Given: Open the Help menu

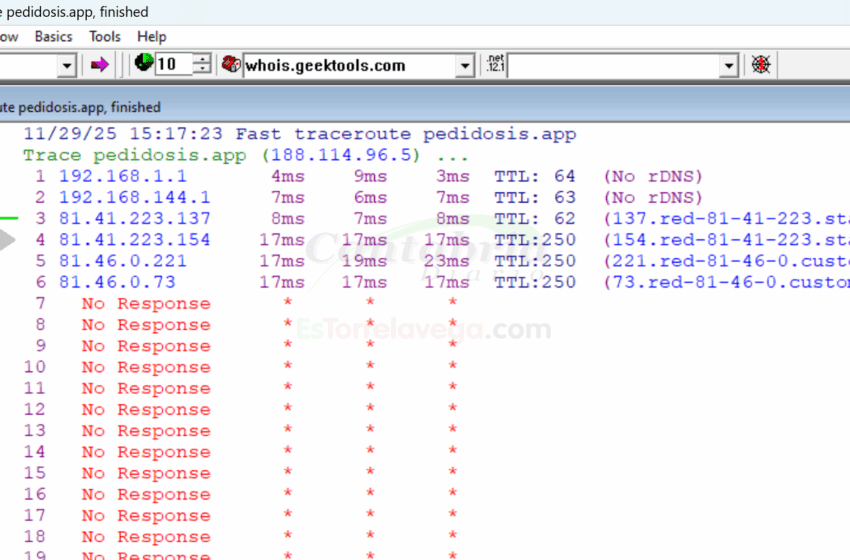Looking at the screenshot, I should click(x=151, y=36).
